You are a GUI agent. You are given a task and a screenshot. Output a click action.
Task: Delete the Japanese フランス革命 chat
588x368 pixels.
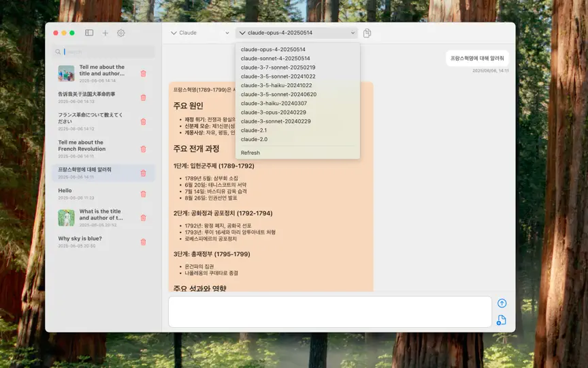143,122
